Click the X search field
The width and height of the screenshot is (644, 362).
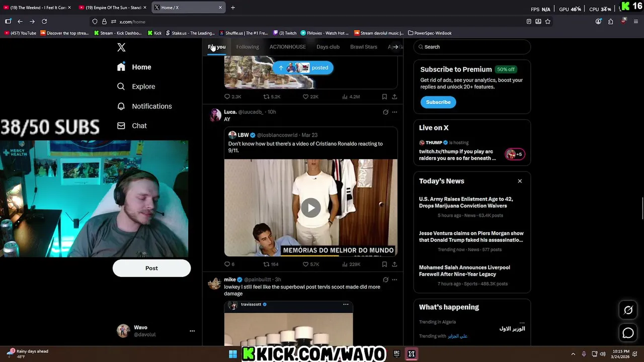coord(472,47)
